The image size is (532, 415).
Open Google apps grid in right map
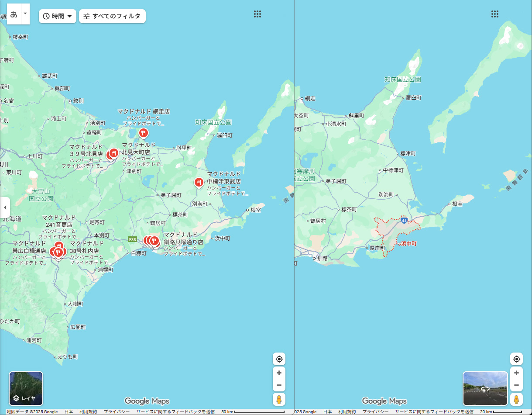(494, 14)
